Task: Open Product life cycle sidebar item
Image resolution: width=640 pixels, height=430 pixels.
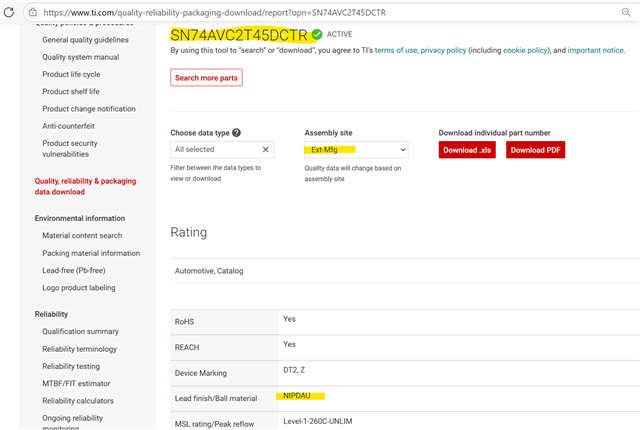Action: tap(71, 74)
